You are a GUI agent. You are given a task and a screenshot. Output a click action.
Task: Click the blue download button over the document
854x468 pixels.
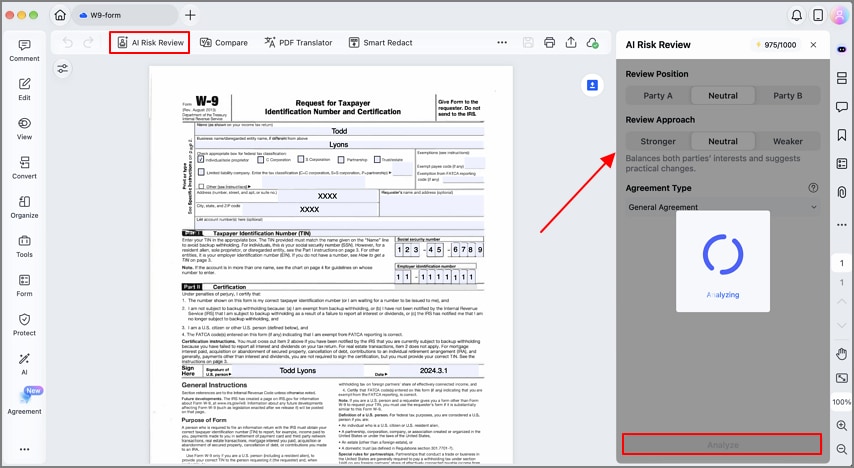pos(592,86)
